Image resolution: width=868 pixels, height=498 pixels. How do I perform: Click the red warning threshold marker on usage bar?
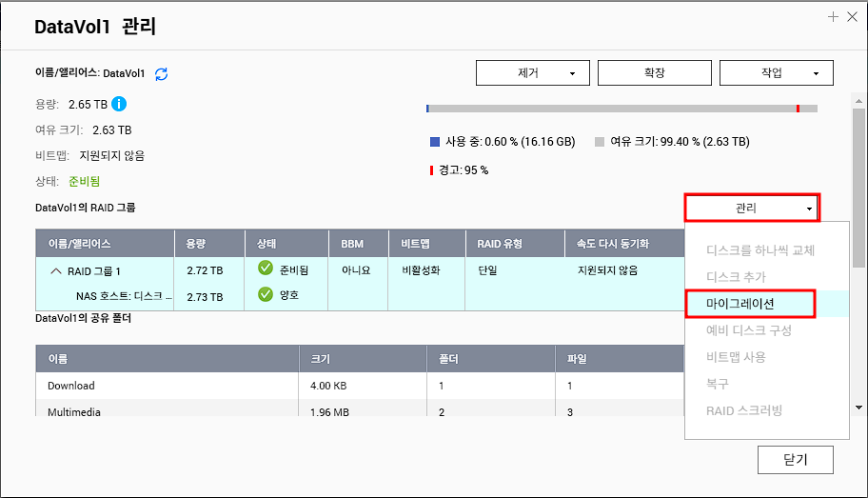798,109
